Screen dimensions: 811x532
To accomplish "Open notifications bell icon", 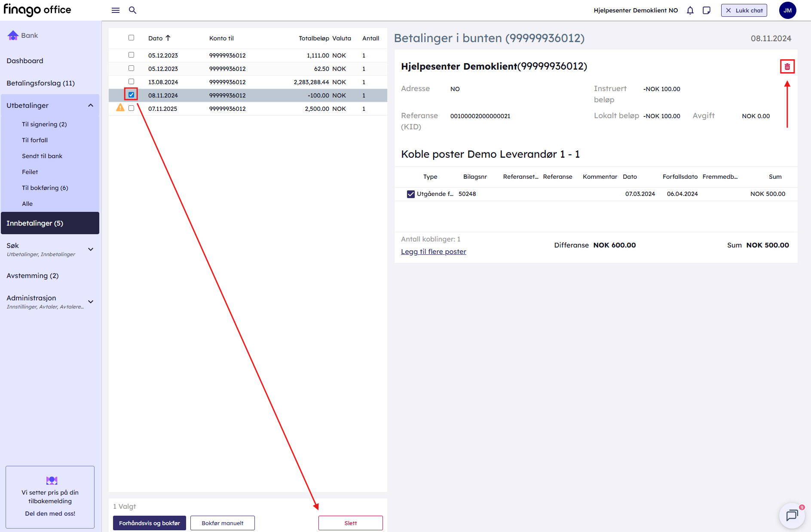I will pyautogui.click(x=690, y=10).
